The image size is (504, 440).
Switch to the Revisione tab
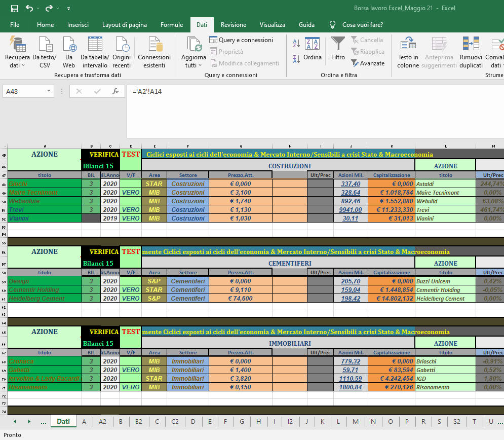234,25
